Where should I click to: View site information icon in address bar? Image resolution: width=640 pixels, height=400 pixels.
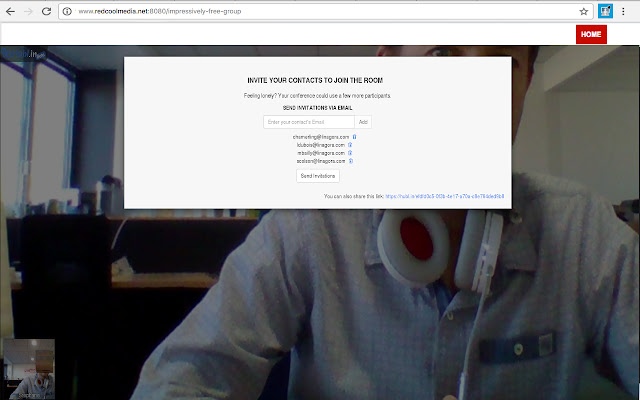point(67,11)
